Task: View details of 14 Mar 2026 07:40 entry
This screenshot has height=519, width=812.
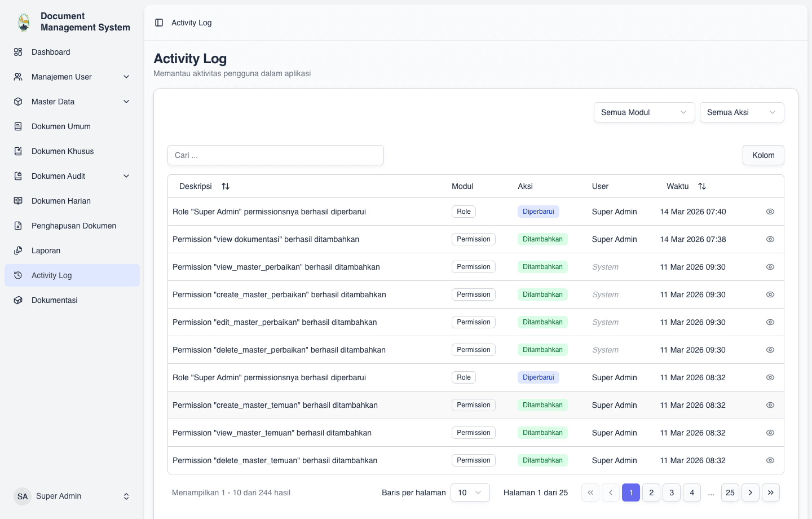Action: (770, 212)
